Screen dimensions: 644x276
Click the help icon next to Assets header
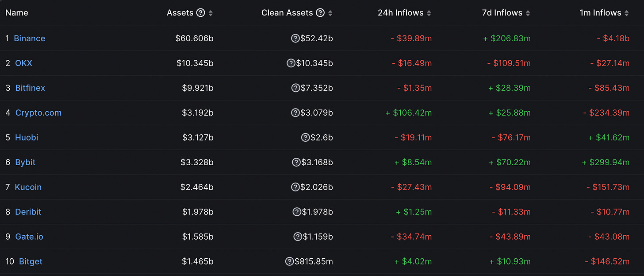pos(200,13)
